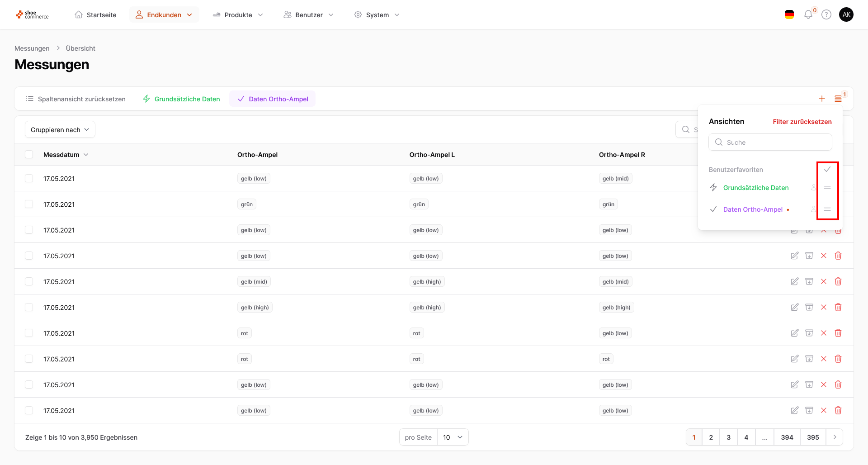Change results per page dropdown
The width and height of the screenshot is (868, 465).
tap(453, 437)
